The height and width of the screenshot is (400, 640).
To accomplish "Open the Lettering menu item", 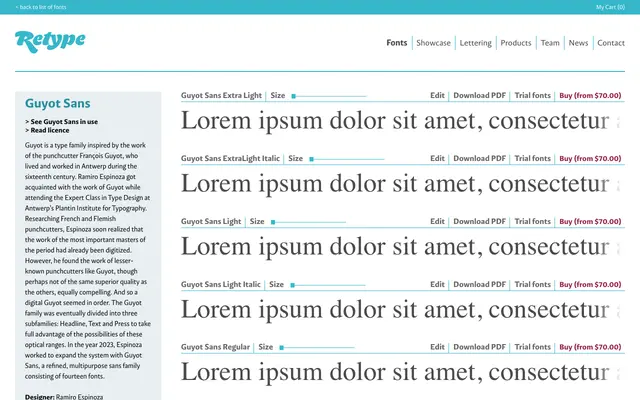I will pos(476,43).
